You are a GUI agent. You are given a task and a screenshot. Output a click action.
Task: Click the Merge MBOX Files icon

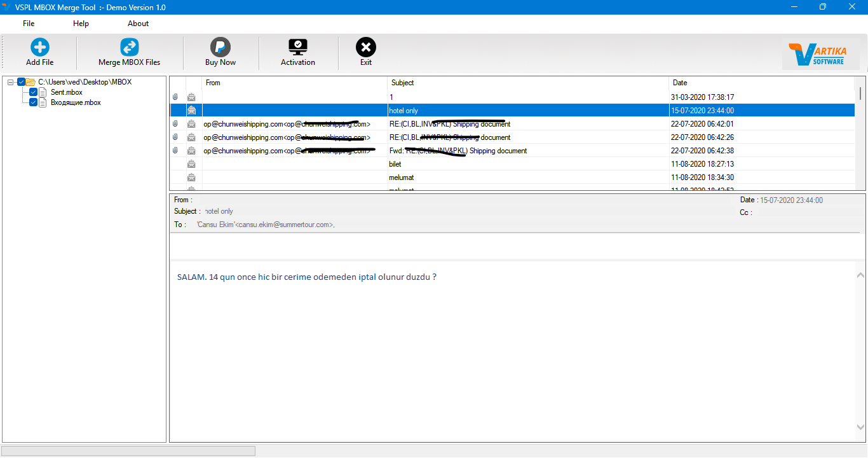point(130,47)
